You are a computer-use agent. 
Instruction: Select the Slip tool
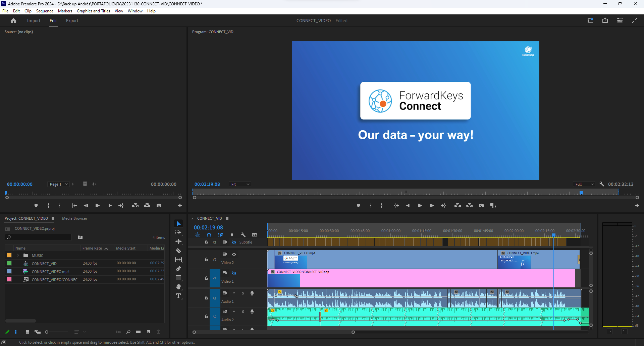[x=178, y=260]
